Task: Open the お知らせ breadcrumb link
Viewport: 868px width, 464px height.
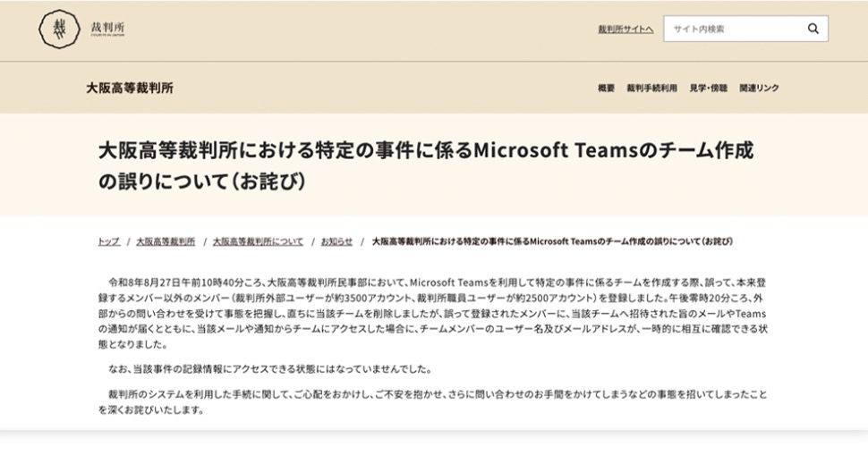Action: pos(336,241)
